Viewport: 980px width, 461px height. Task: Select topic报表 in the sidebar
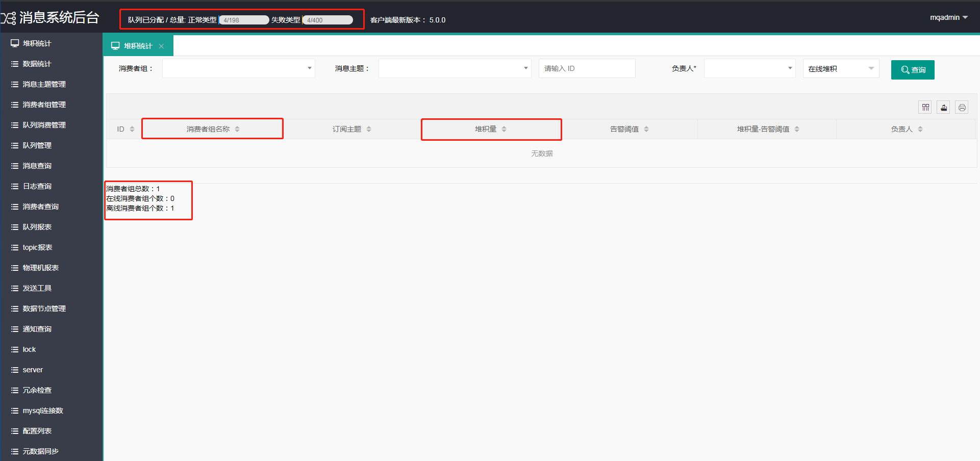pyautogui.click(x=51, y=247)
